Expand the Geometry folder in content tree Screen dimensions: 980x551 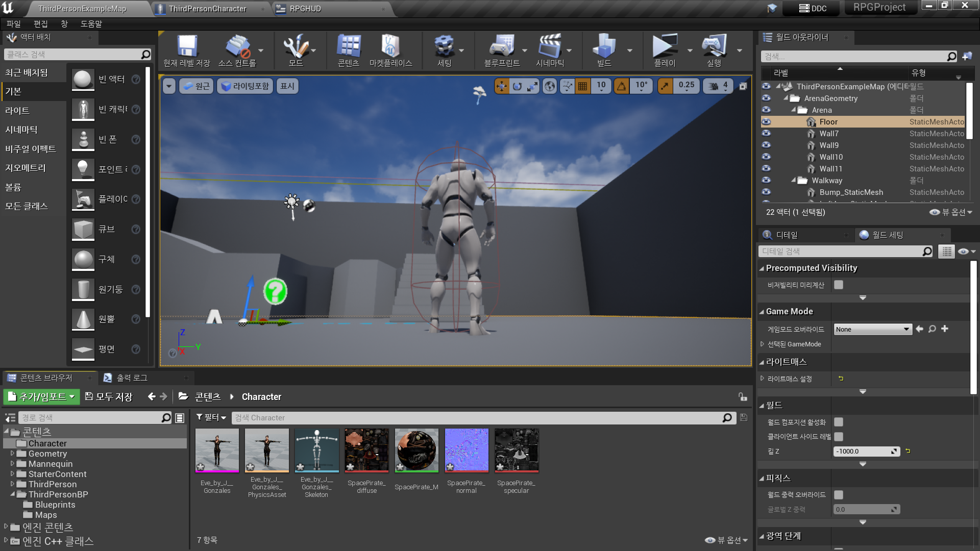click(x=12, y=454)
